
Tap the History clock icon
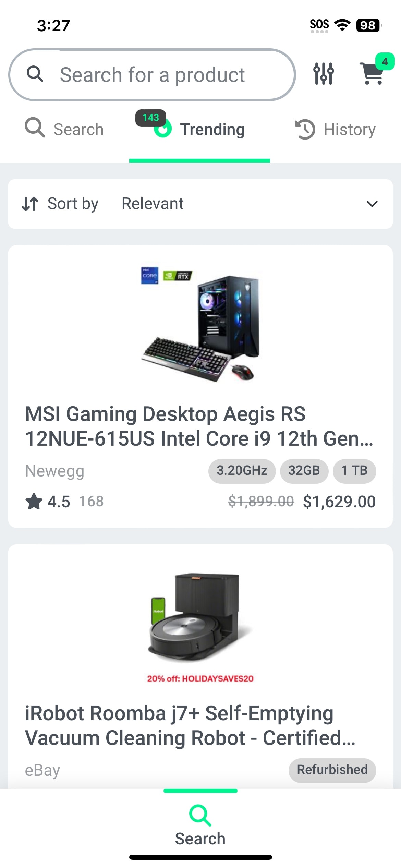pos(305,129)
